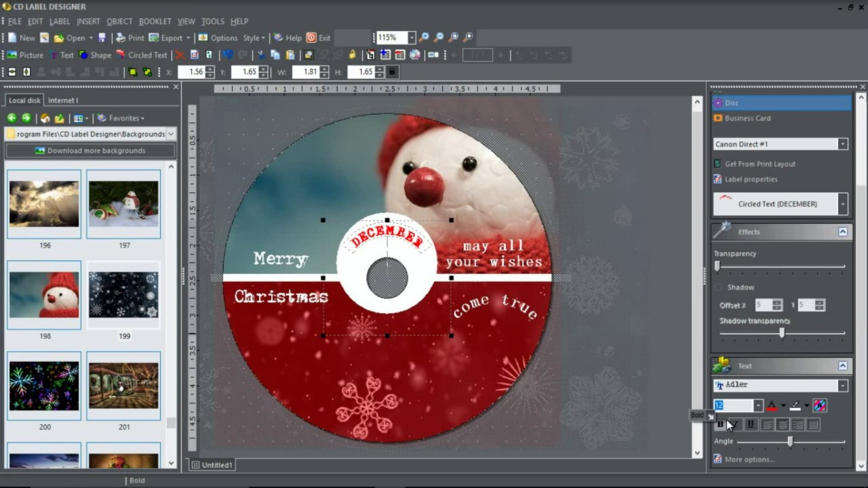Delete selected object with red X
868x488 pixels.
(x=180, y=55)
